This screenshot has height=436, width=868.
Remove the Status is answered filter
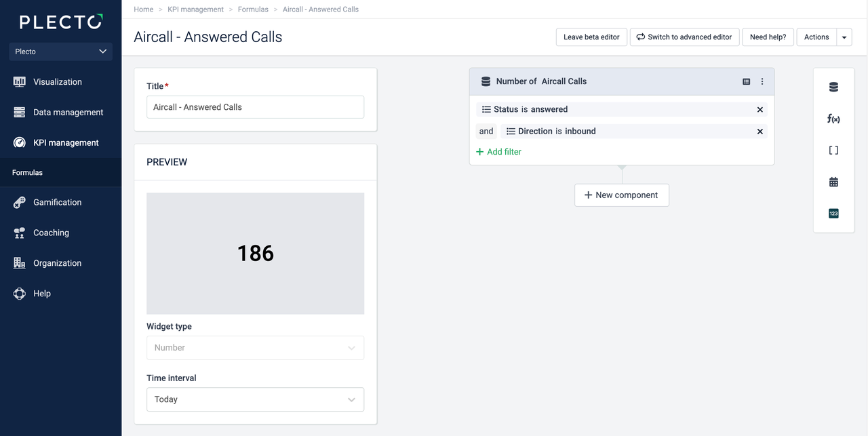point(759,110)
